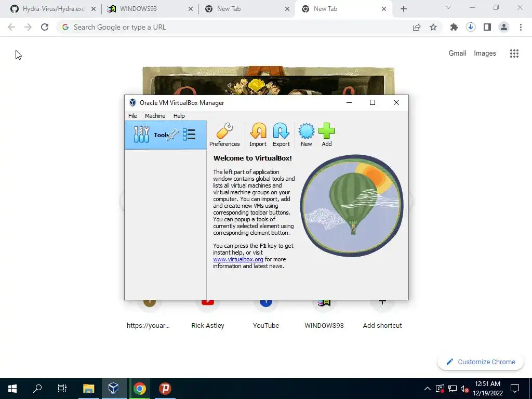Open the Windows Start menu
This screenshot has width=532, height=399.
tap(12, 389)
